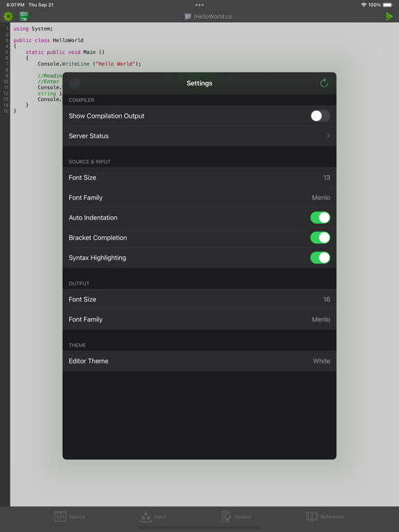Click line number 1 in the gutter

[x=7, y=28]
